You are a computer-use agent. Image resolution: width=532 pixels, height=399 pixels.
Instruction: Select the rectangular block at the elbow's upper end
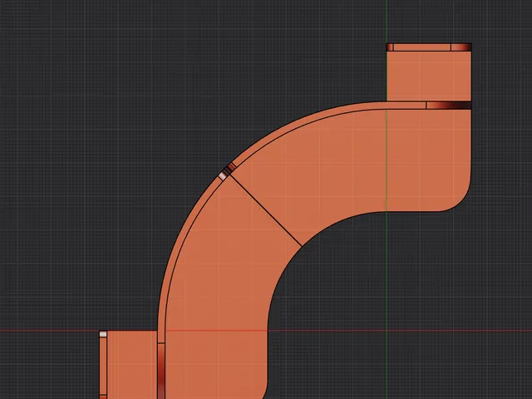tap(429, 76)
